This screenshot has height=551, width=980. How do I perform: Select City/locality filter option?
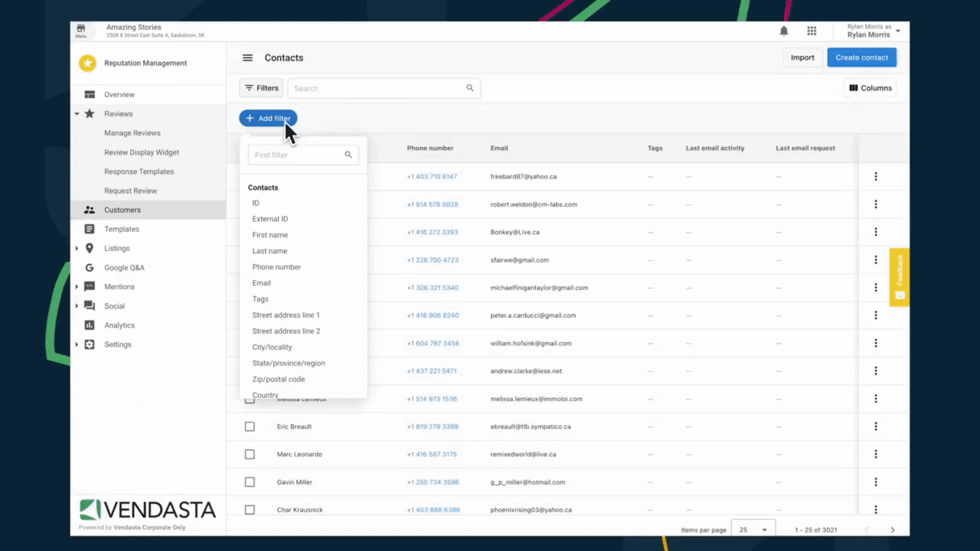click(272, 347)
